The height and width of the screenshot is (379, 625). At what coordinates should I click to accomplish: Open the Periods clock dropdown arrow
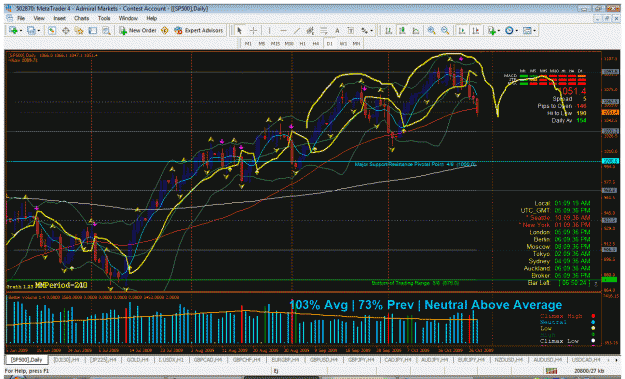pyautogui.click(x=517, y=31)
